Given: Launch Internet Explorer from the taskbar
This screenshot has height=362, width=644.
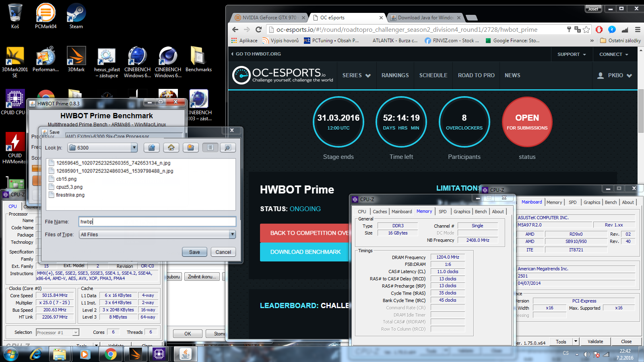Looking at the screenshot, I should click(x=36, y=354).
